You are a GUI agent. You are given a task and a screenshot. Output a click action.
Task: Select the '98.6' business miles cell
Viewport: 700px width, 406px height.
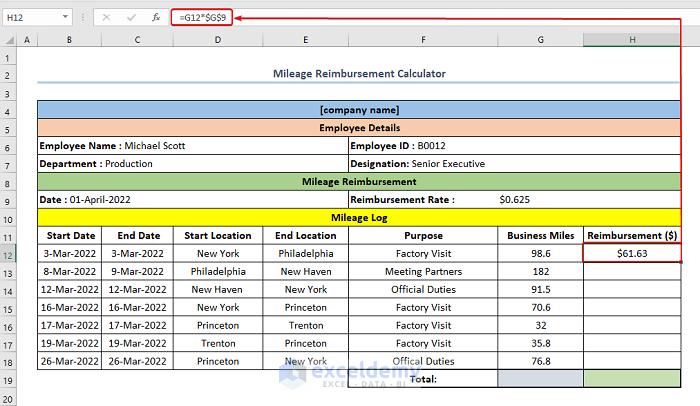click(541, 253)
